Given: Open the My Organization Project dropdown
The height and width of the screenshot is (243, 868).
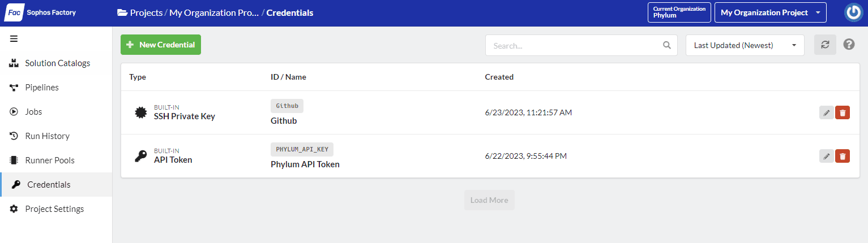Looking at the screenshot, I should tap(771, 12).
